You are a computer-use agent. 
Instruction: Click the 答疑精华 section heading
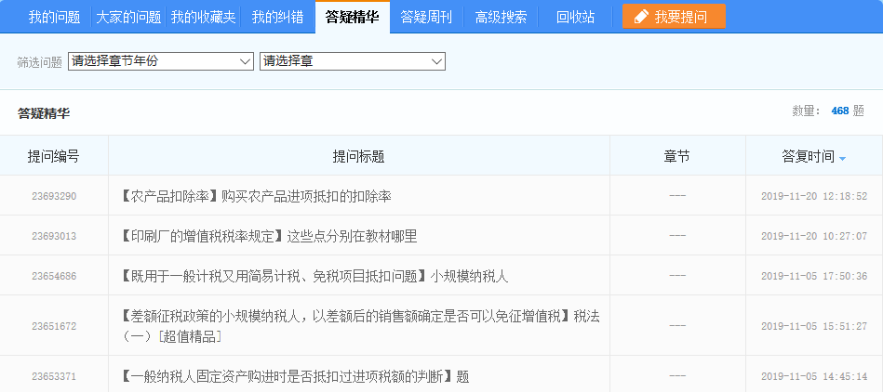pos(44,113)
